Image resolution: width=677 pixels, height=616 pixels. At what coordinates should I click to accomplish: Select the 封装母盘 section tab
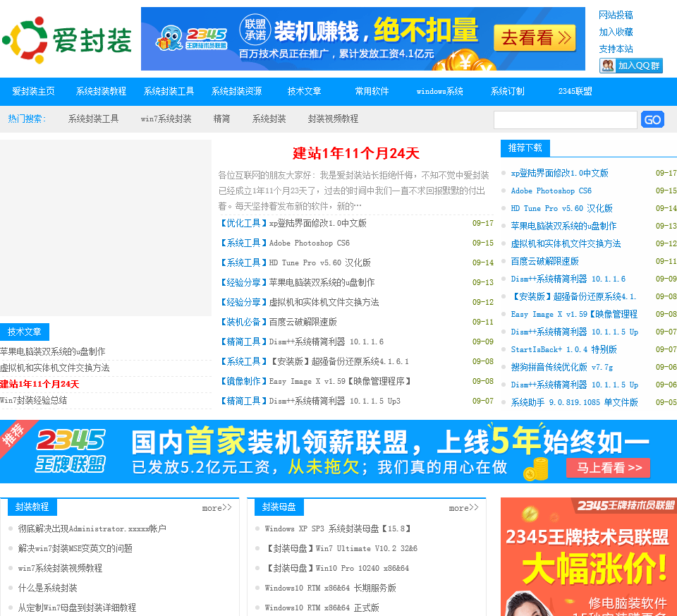coord(279,507)
